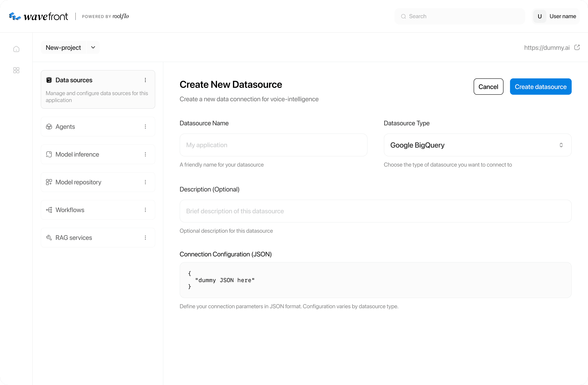The width and height of the screenshot is (588, 385).
Task: Click the home icon in left rail
Action: [x=16, y=49]
